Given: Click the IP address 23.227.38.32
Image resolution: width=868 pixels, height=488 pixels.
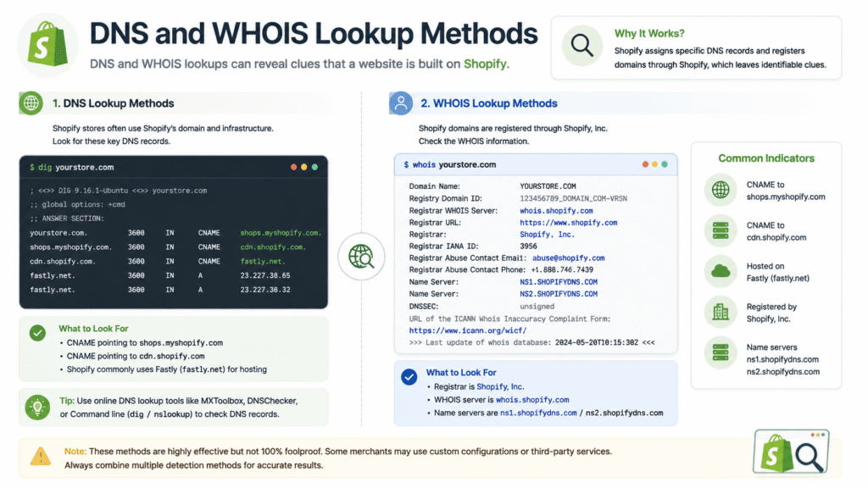Looking at the screenshot, I should [x=264, y=290].
